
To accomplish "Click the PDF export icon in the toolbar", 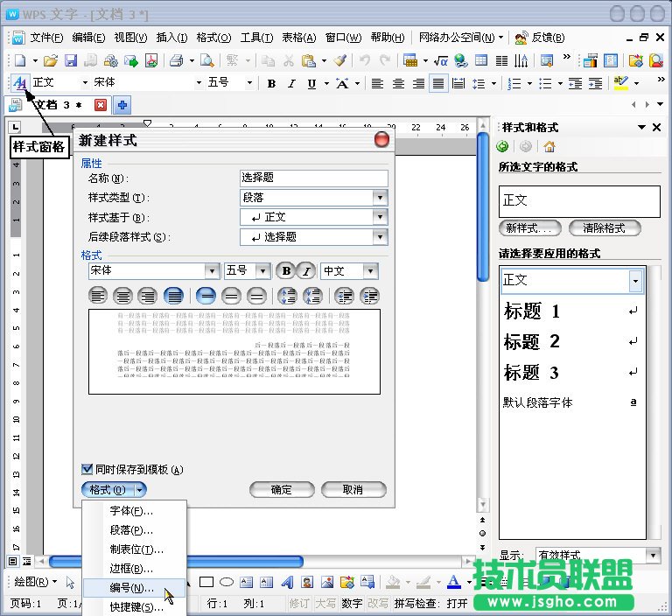I will pyautogui.click(x=151, y=60).
